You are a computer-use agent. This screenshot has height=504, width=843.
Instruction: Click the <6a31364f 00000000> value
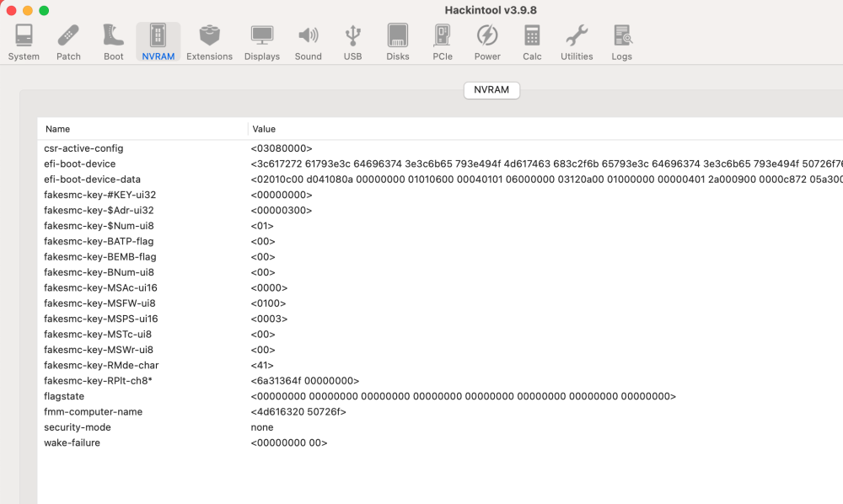click(x=305, y=381)
